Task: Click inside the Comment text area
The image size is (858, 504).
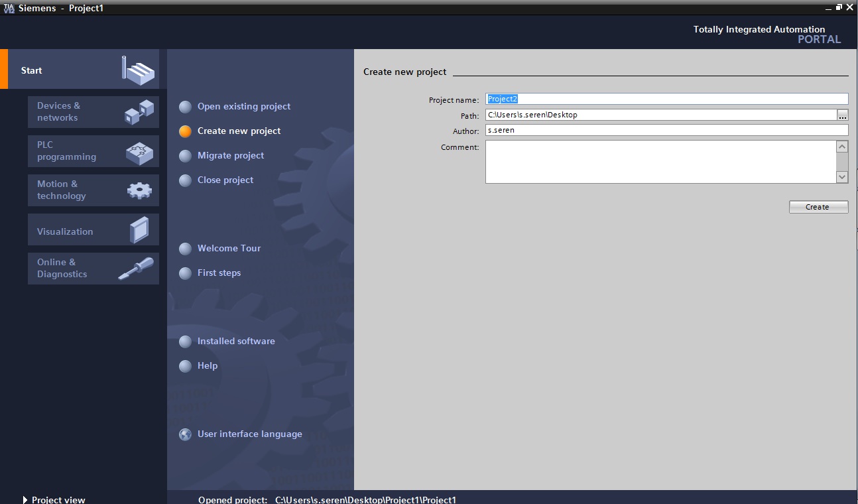Action: coord(660,161)
